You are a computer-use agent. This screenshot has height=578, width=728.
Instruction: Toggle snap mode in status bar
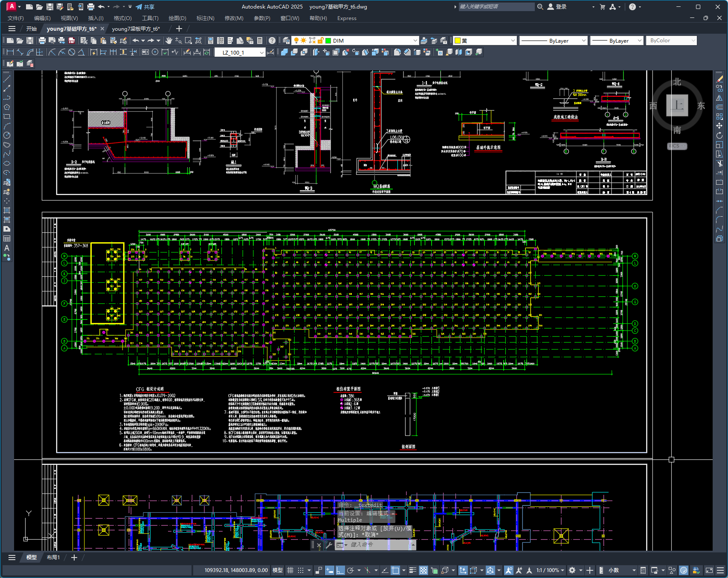[x=301, y=570]
